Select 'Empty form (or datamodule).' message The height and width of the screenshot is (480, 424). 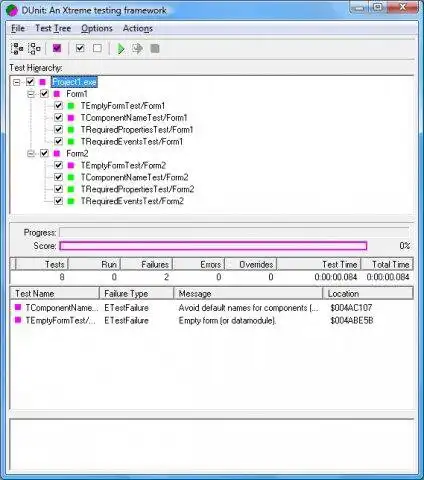pyautogui.click(x=227, y=320)
